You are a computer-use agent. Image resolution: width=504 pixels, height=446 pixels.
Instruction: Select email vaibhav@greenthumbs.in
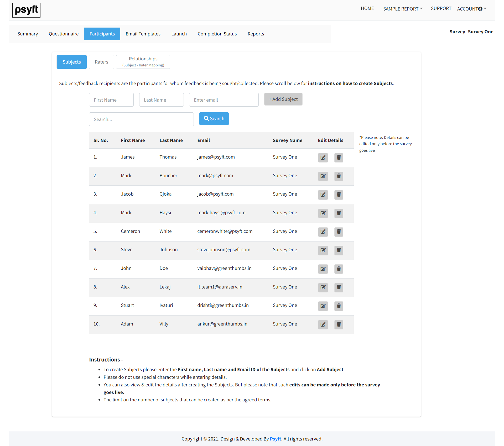click(224, 268)
